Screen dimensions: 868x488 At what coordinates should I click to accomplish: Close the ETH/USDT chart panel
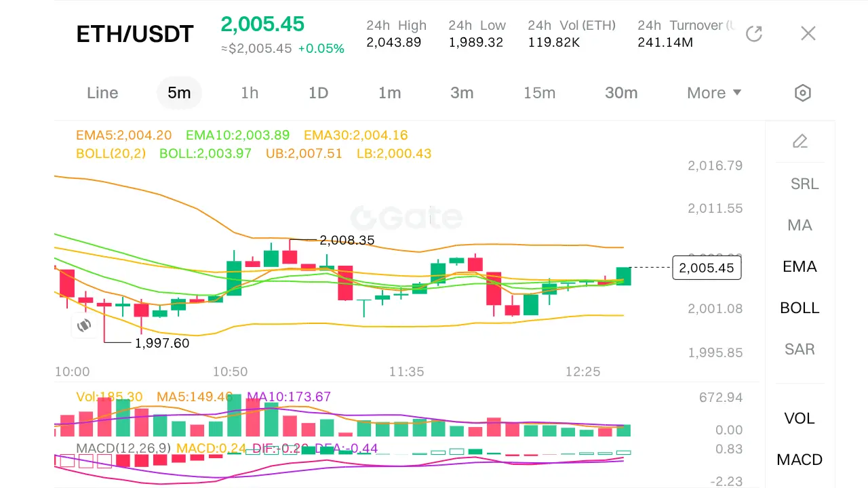coord(808,34)
